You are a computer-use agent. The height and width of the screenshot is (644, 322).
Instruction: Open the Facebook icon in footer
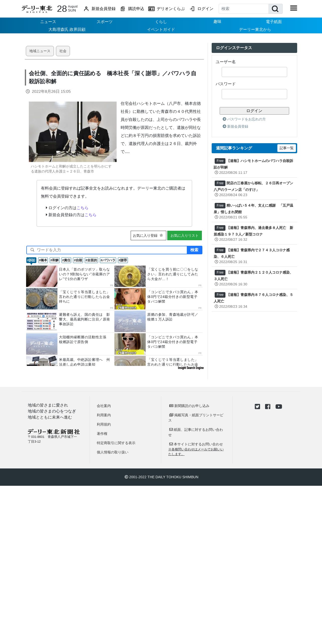pos(268,407)
